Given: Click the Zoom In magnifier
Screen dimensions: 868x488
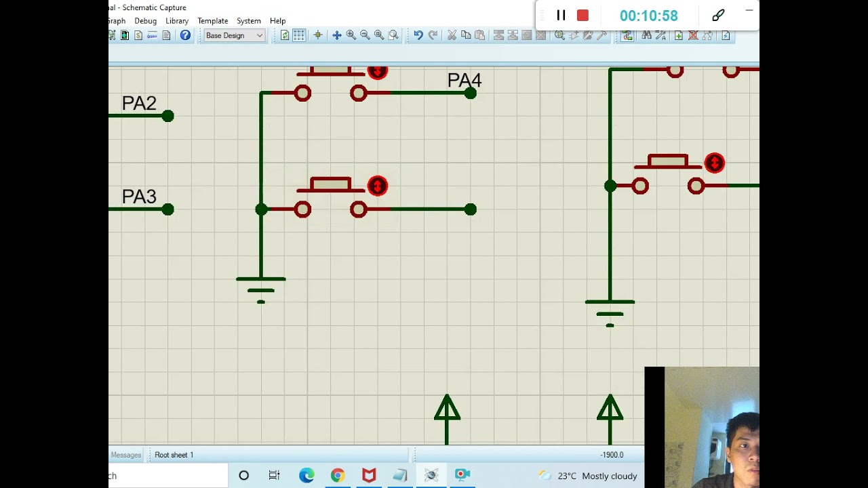Looking at the screenshot, I should pyautogui.click(x=351, y=35).
